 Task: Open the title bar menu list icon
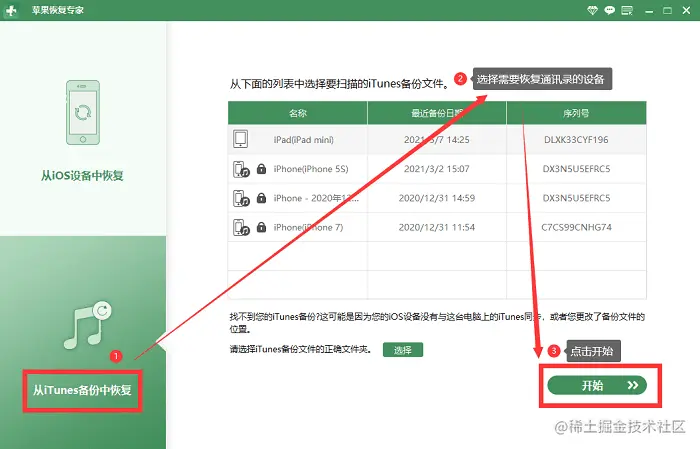point(627,10)
